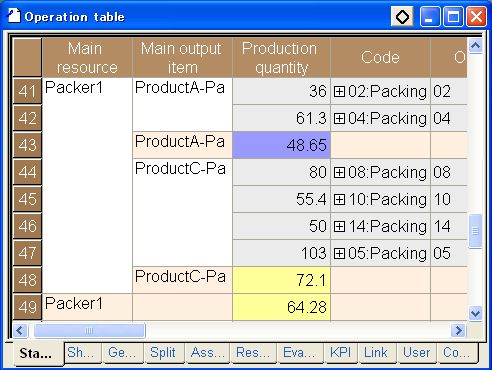Click the diamond icon in title bar
The width and height of the screenshot is (492, 370).
pyautogui.click(x=402, y=16)
